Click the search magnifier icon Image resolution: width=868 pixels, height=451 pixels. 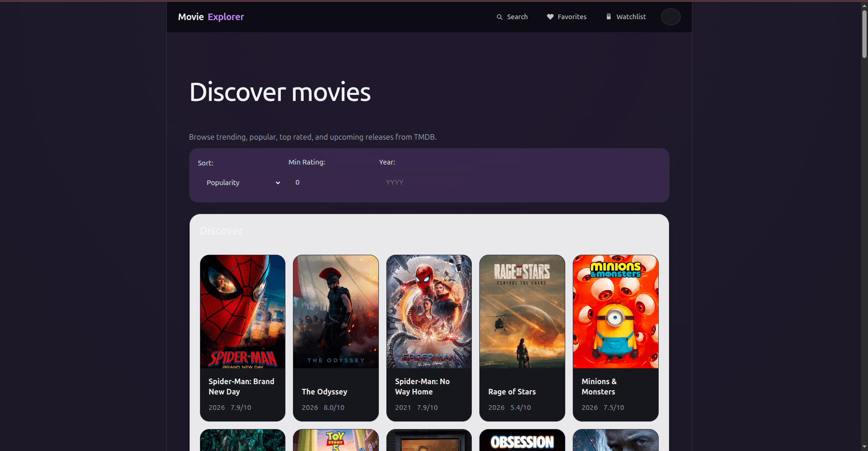pyautogui.click(x=499, y=17)
